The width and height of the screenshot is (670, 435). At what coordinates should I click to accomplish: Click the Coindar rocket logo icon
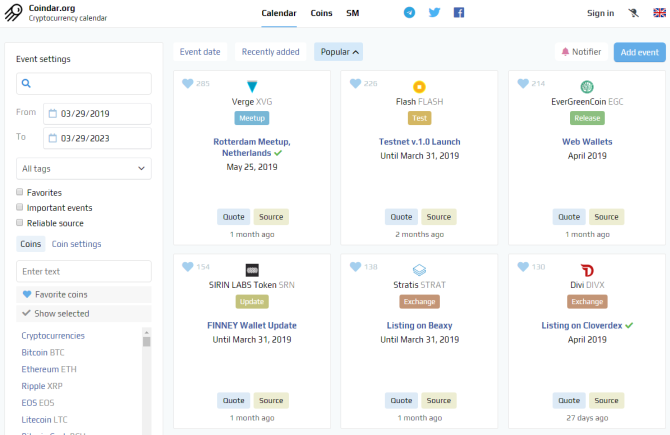pos(13,12)
